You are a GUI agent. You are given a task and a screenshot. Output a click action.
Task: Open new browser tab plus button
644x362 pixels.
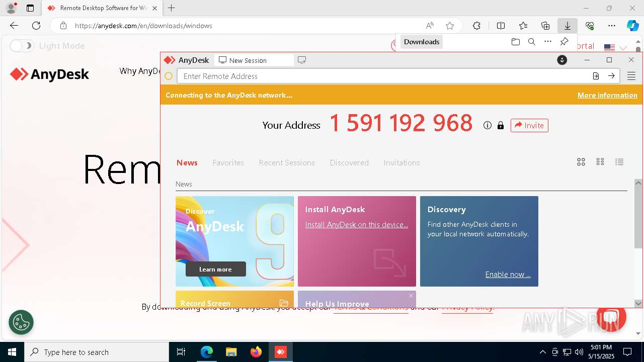coord(171,8)
